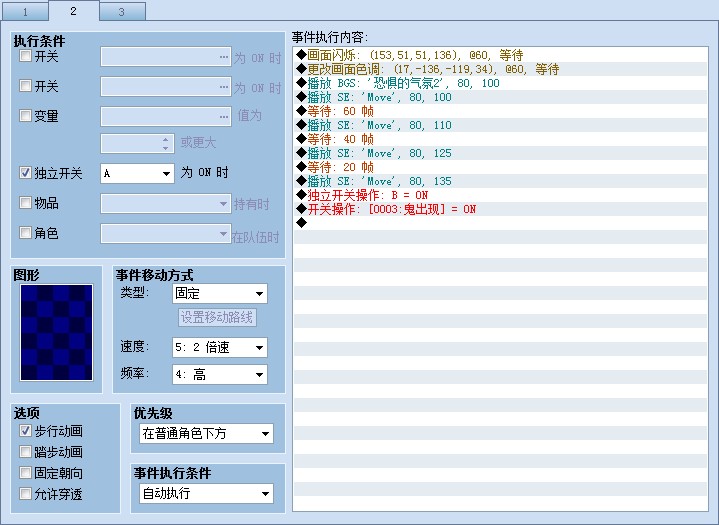Open the 角色 actor dropdown

166,233
